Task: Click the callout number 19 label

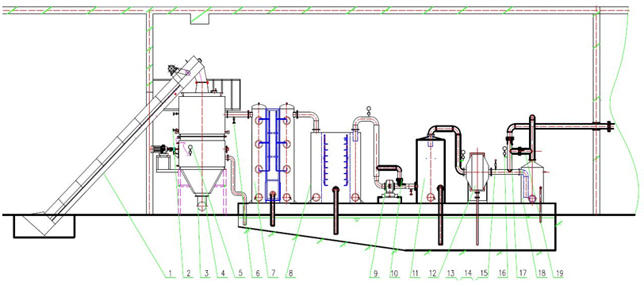Action: click(x=560, y=273)
